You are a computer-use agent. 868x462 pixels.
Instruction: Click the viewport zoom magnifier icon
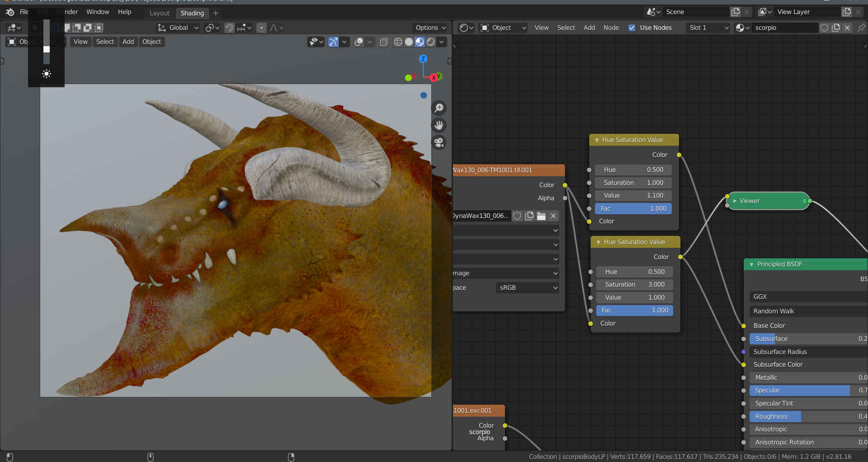pos(439,108)
